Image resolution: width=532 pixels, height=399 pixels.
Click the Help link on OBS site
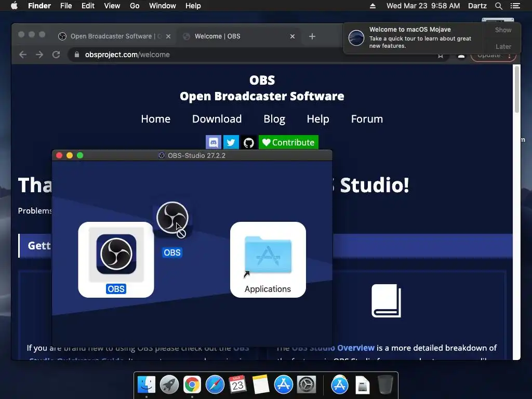coord(318,119)
